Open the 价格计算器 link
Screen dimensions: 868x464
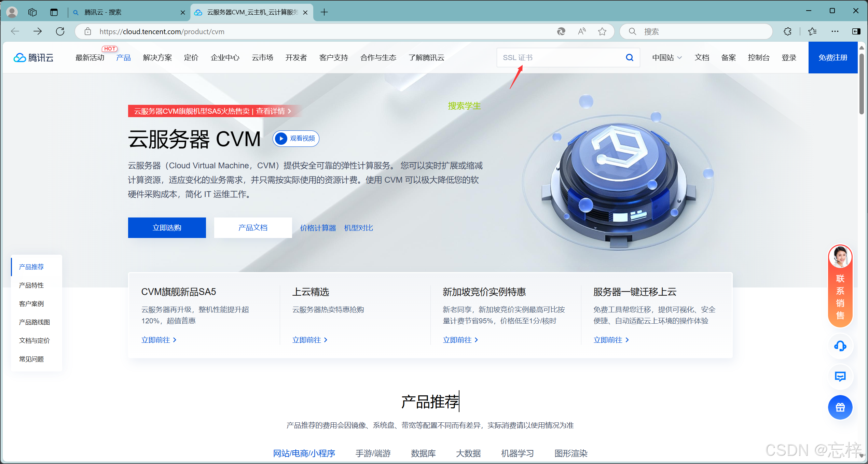[x=318, y=228]
